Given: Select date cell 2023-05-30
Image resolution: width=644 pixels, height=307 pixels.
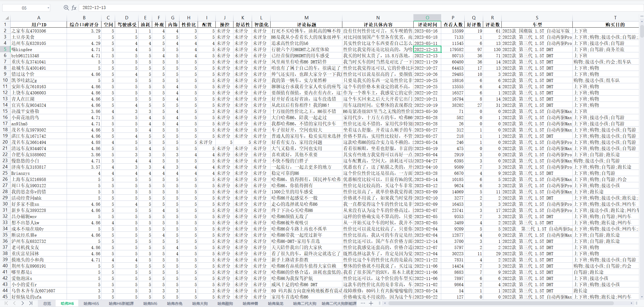Looking at the screenshot, I should [427, 111].
